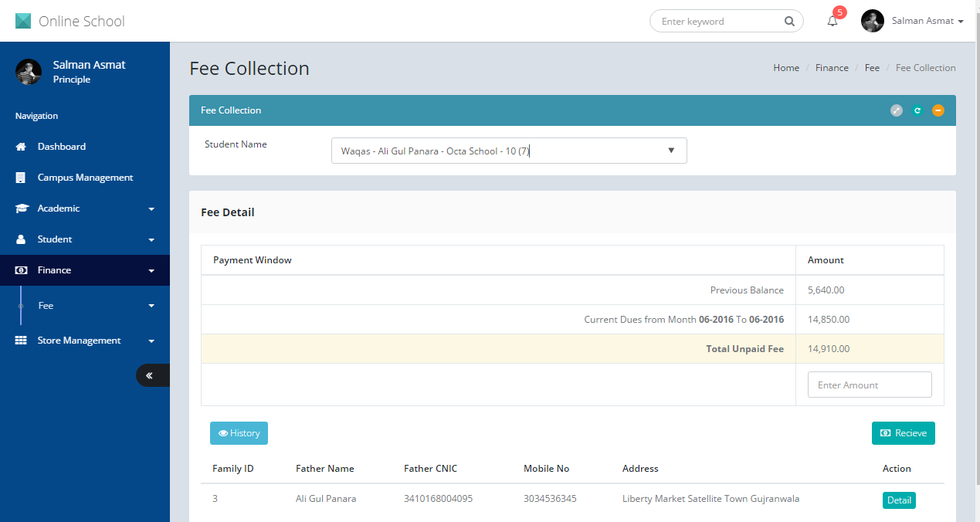The width and height of the screenshot is (980, 522).
Task: Open Dashboard from the sidebar
Action: coord(62,147)
